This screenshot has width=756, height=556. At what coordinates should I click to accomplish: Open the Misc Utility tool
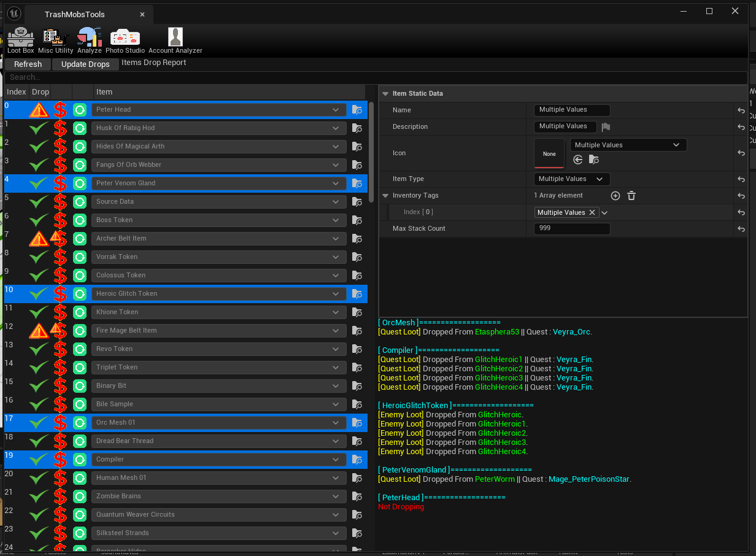(x=55, y=41)
